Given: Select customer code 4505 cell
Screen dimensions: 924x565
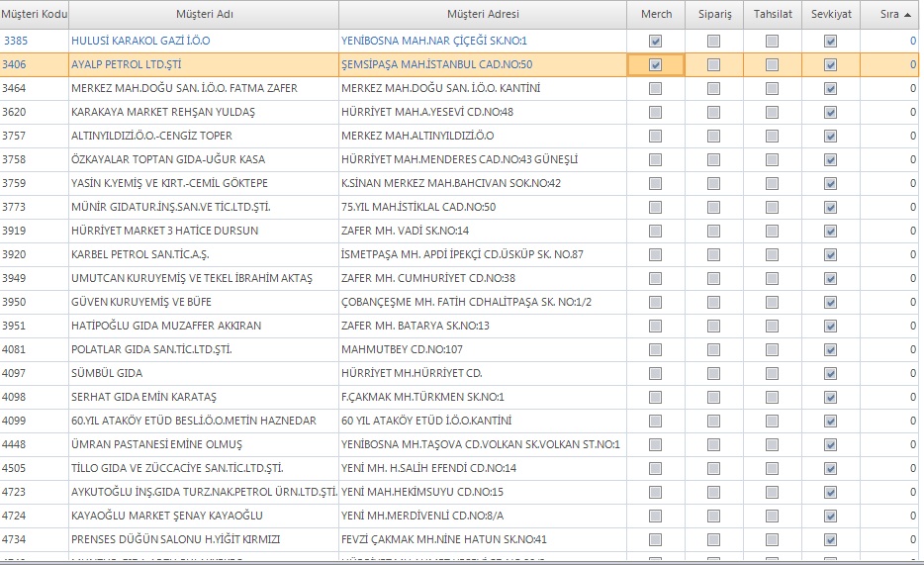Looking at the screenshot, I should (35, 468).
